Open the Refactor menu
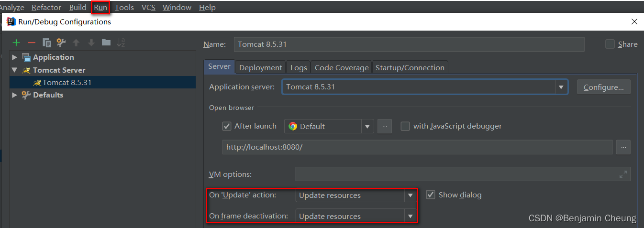Image resolution: width=644 pixels, height=228 pixels. click(46, 7)
